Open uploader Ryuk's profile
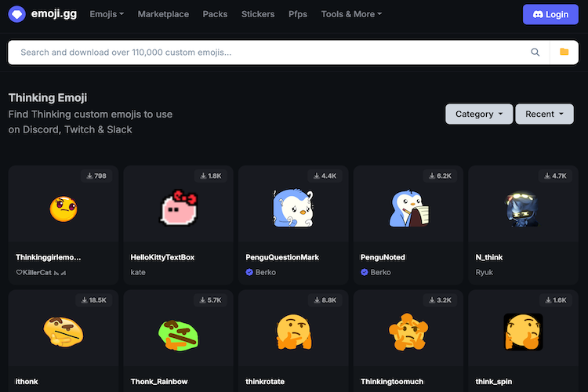This screenshot has width=588, height=392. (x=485, y=272)
